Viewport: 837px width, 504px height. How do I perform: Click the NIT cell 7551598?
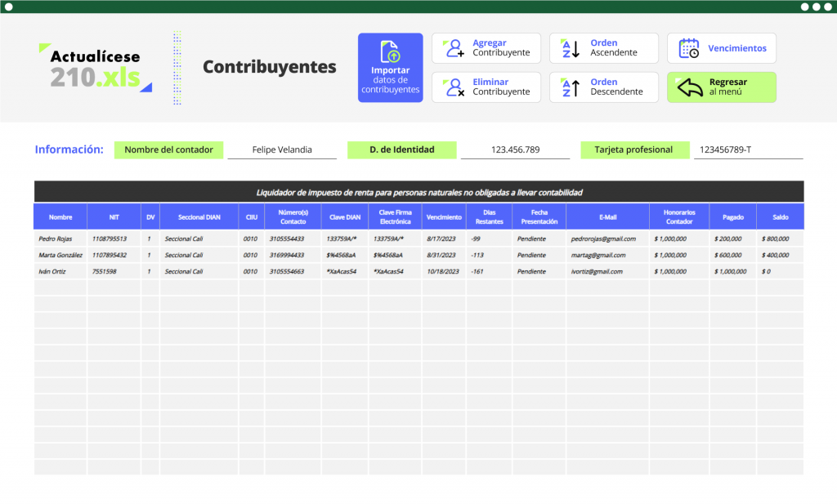coord(114,271)
